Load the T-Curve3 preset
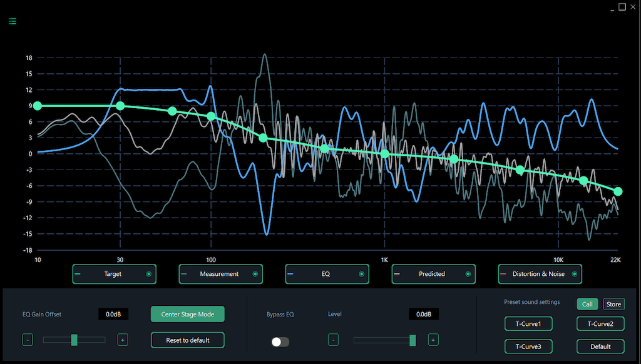This screenshot has width=641, height=364. 528,346
